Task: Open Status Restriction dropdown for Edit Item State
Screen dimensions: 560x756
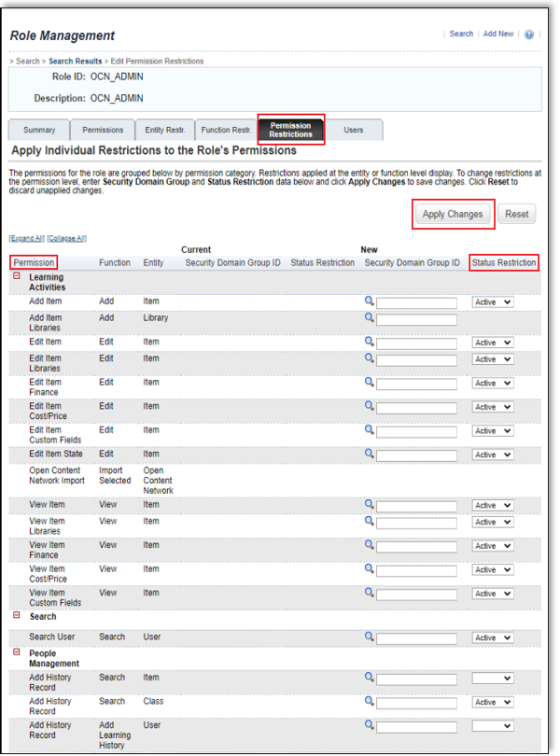Action: (x=493, y=455)
